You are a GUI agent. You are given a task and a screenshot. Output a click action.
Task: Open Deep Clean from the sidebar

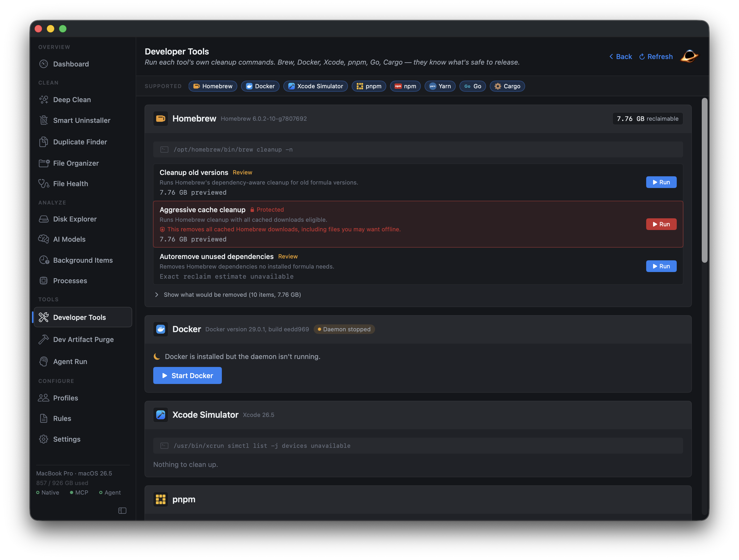click(x=82, y=99)
